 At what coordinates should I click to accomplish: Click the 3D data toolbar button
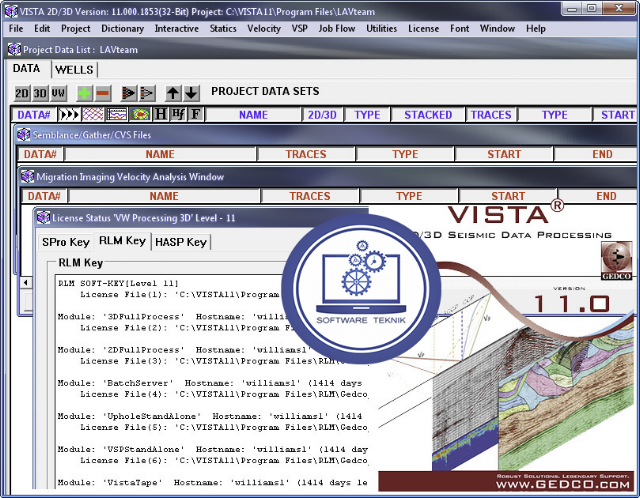coord(40,93)
